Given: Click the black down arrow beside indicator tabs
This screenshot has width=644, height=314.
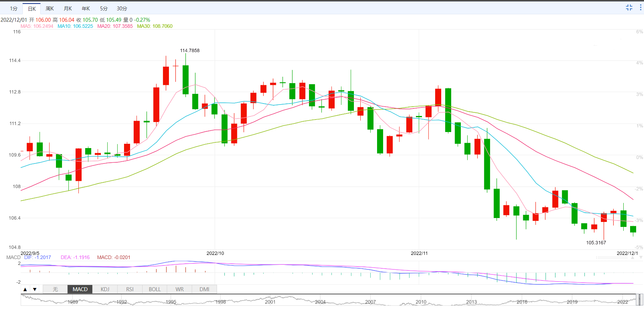Looking at the screenshot, I should point(35,289).
